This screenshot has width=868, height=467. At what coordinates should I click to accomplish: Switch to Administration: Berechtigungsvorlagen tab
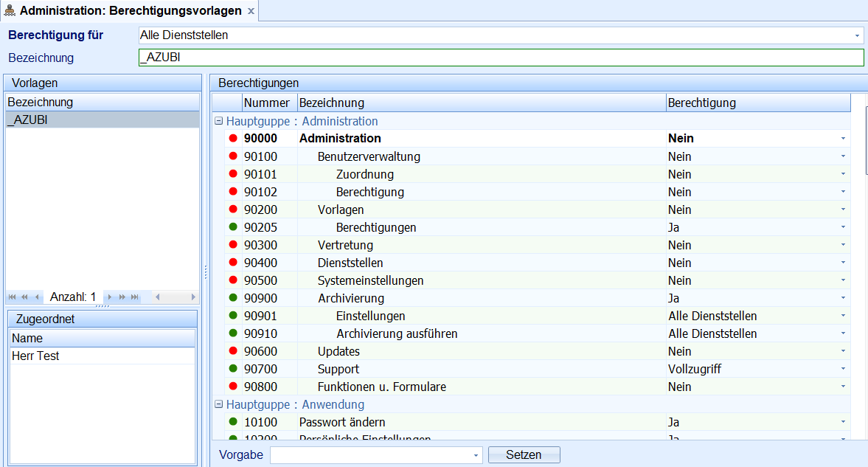(130, 11)
